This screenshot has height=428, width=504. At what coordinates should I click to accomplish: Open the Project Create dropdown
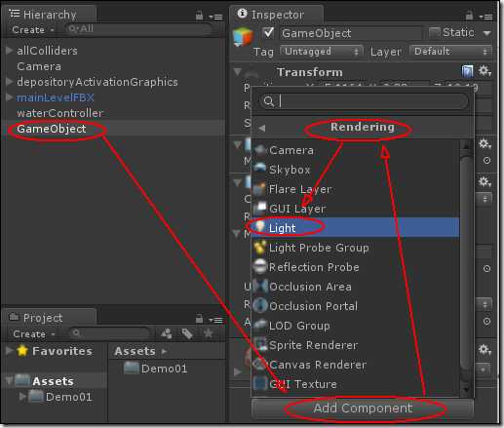[34, 333]
